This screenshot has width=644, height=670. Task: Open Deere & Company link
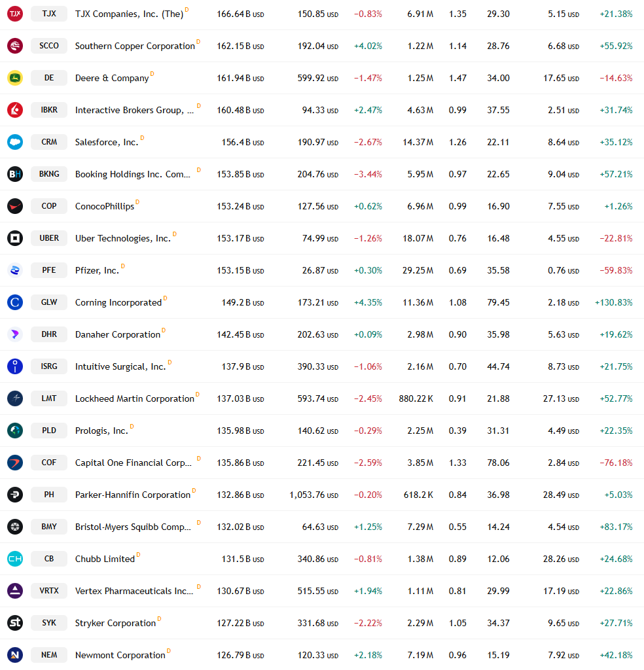click(x=112, y=79)
